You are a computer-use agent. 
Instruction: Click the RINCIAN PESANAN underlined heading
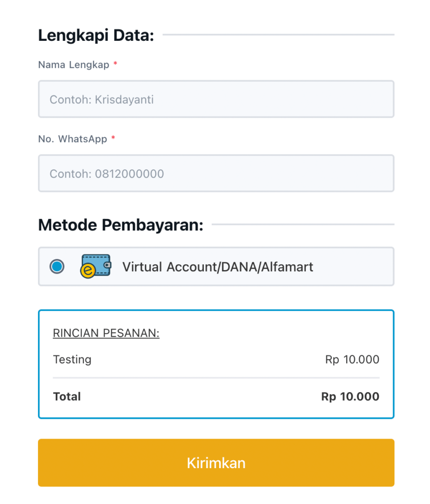pyautogui.click(x=106, y=333)
